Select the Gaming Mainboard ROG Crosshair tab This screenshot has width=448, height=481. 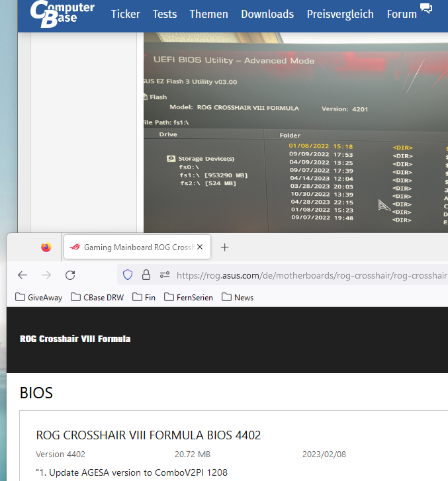click(137, 247)
